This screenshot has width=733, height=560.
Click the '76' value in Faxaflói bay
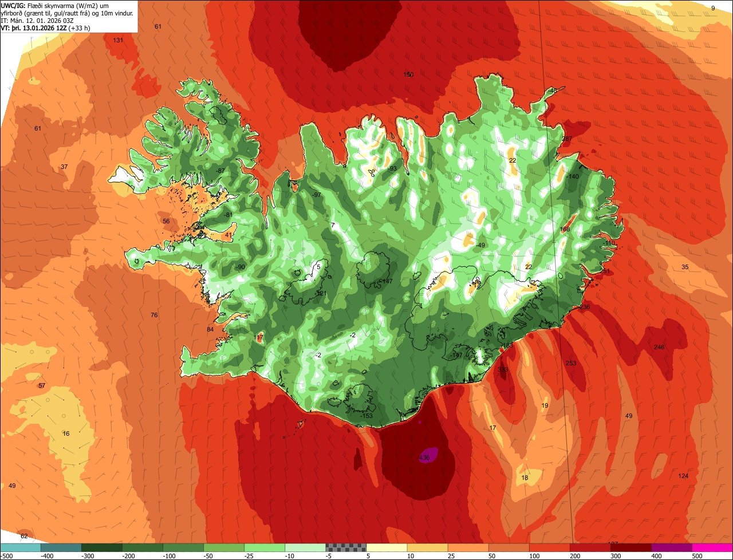(154, 315)
